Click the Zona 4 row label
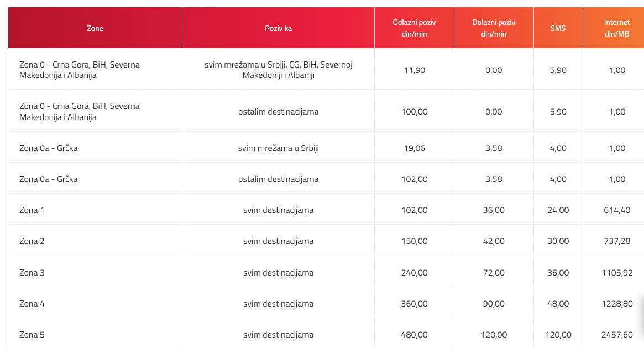Viewport: 644px width, 353px height. (x=32, y=304)
